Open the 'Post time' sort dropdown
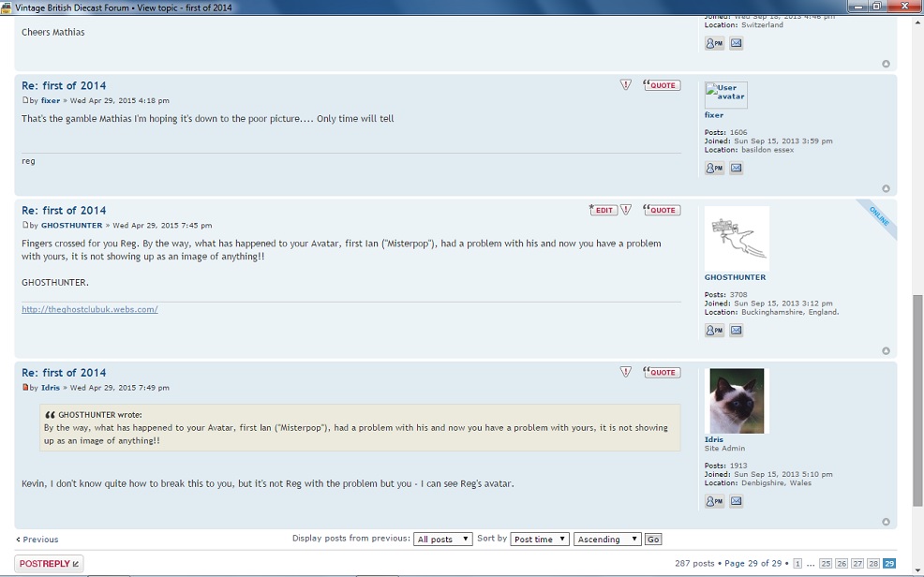The width and height of the screenshot is (924, 577). click(540, 540)
